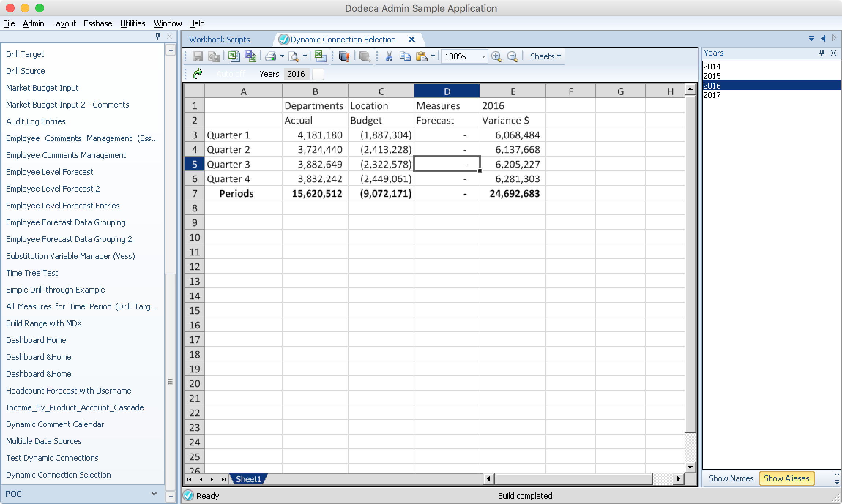Click the printer icon
Screen dimensions: 842x504
[271, 56]
